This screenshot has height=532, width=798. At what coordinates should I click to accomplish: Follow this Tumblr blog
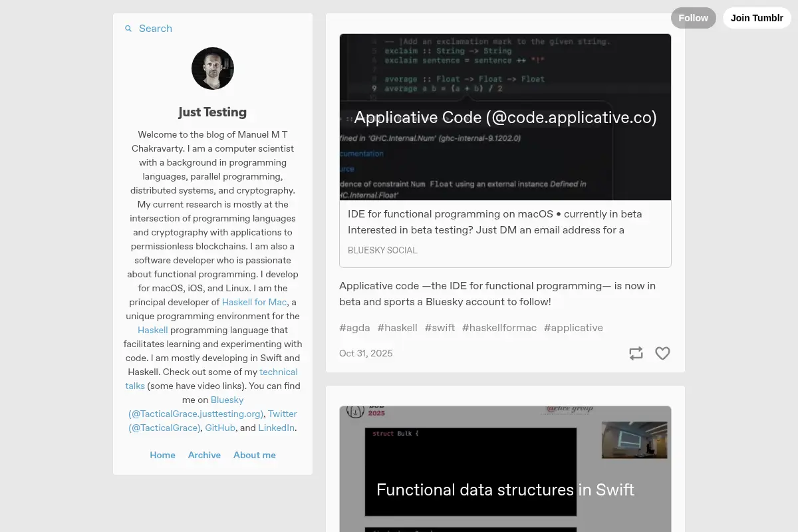point(694,18)
